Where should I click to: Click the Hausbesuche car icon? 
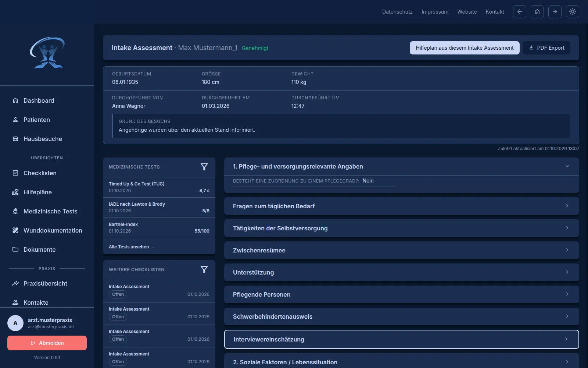point(15,139)
